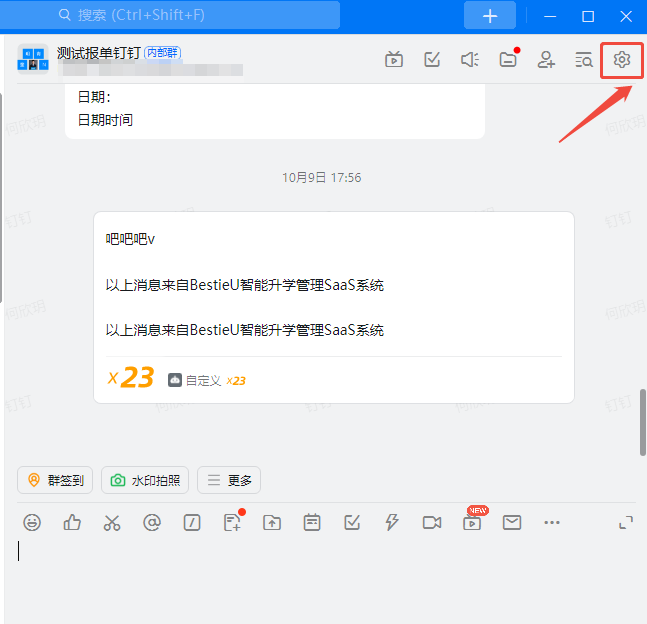The width and height of the screenshot is (647, 624).
Task: Start a video meeting from toolbar
Action: tap(432, 522)
